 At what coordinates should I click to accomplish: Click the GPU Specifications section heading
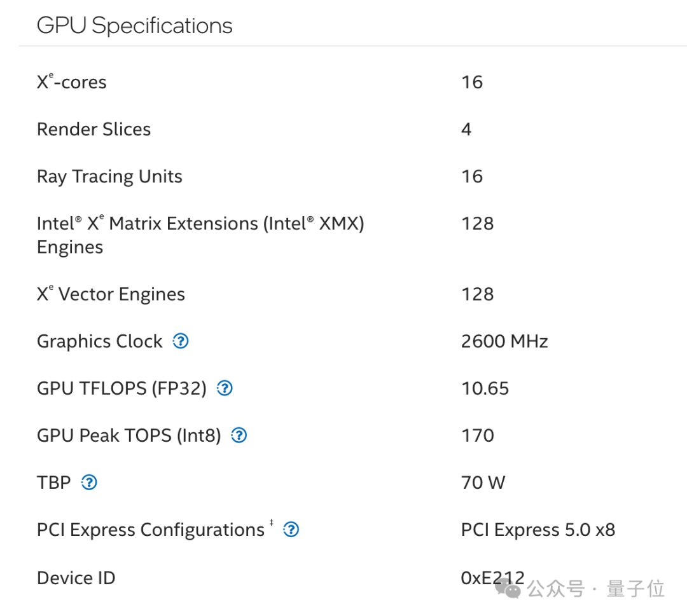point(134,25)
